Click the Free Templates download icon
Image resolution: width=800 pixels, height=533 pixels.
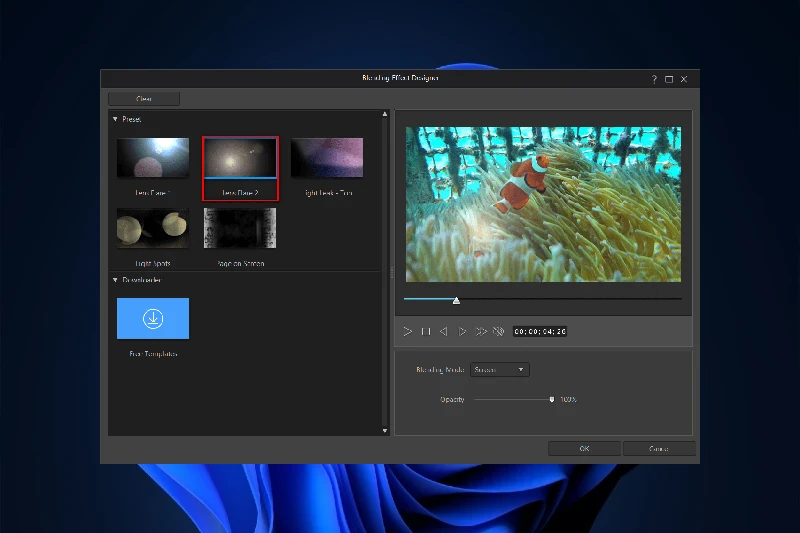tap(153, 318)
